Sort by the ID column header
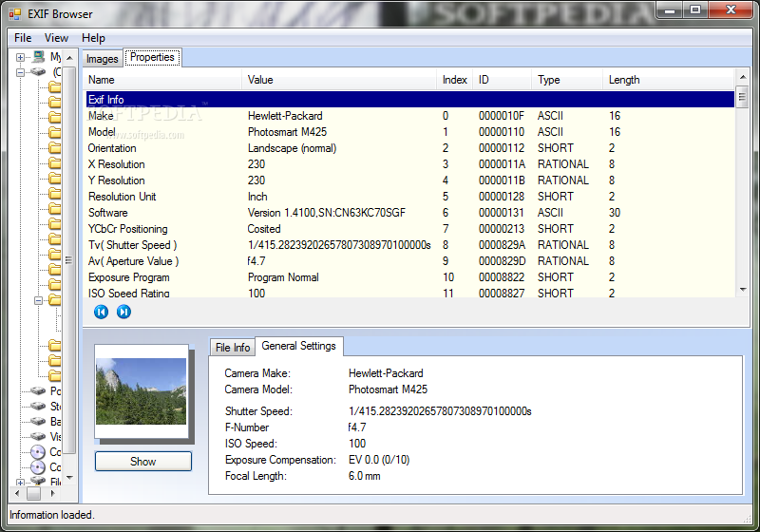The height and width of the screenshot is (532, 760). 503,80
